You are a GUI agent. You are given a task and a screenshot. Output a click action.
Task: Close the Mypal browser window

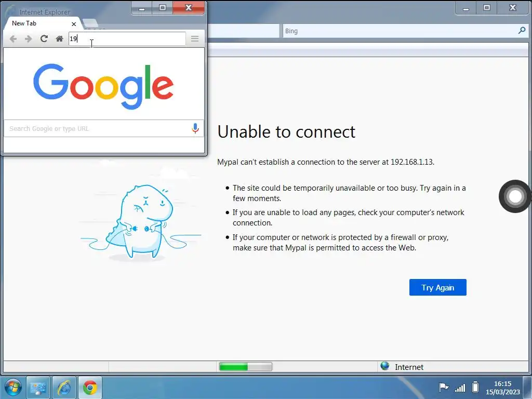coord(513,8)
